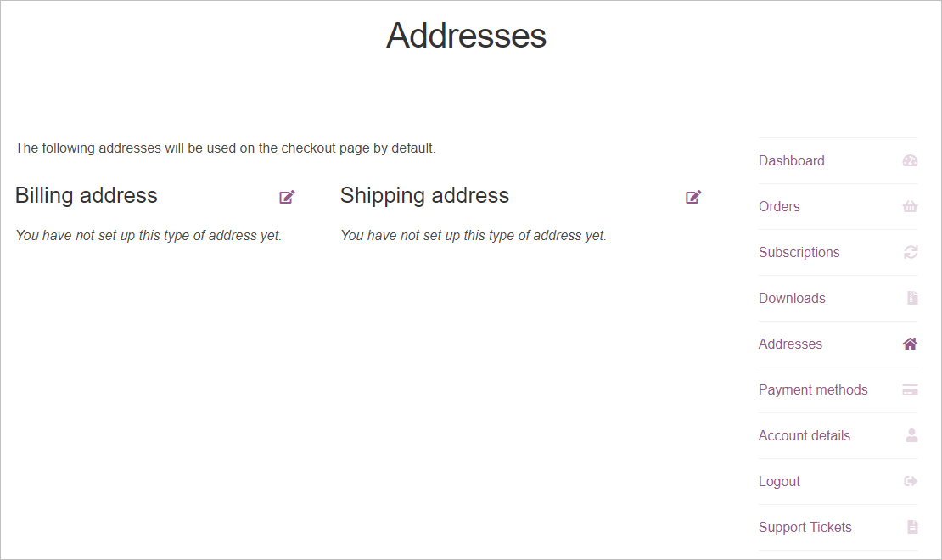This screenshot has height=560, width=942.
Task: View your Subscriptions
Action: (x=799, y=252)
